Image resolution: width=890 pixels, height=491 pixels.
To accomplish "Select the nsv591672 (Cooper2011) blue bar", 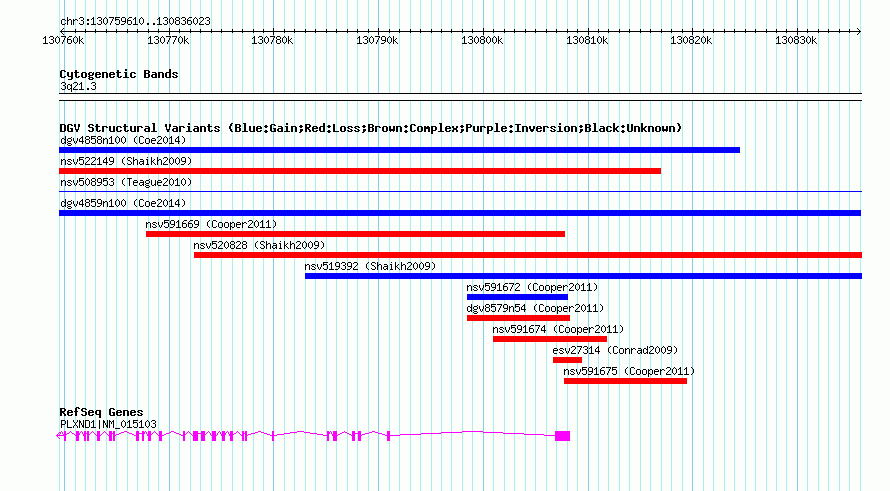I will pyautogui.click(x=517, y=297).
